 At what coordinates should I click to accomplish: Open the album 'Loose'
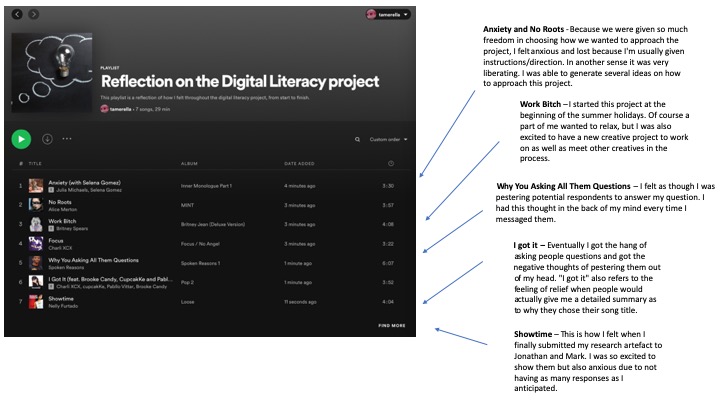coord(188,302)
